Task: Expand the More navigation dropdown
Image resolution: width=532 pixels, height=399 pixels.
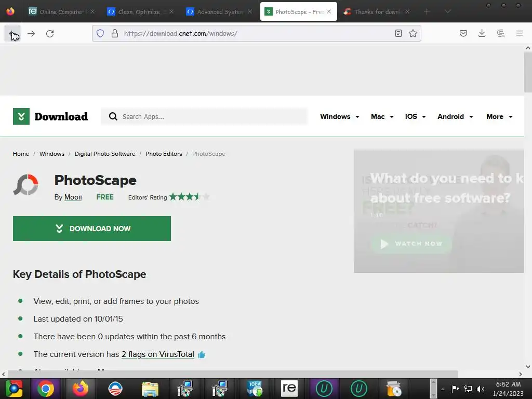Action: [499, 116]
